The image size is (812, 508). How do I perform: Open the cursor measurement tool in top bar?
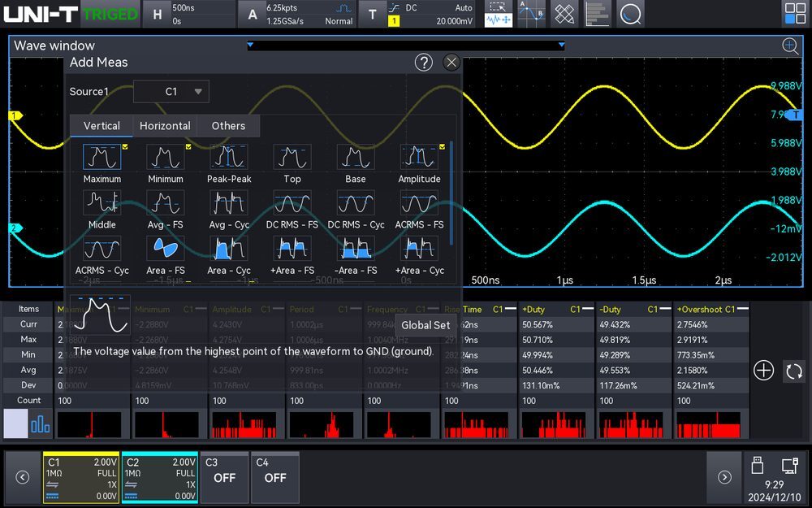[x=499, y=14]
